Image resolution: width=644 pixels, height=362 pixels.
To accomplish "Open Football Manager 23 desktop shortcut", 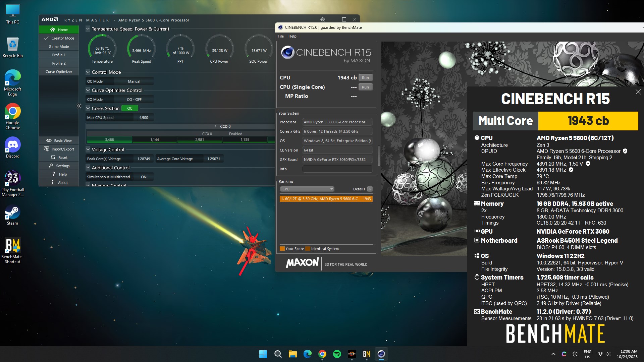I will coord(12,183).
